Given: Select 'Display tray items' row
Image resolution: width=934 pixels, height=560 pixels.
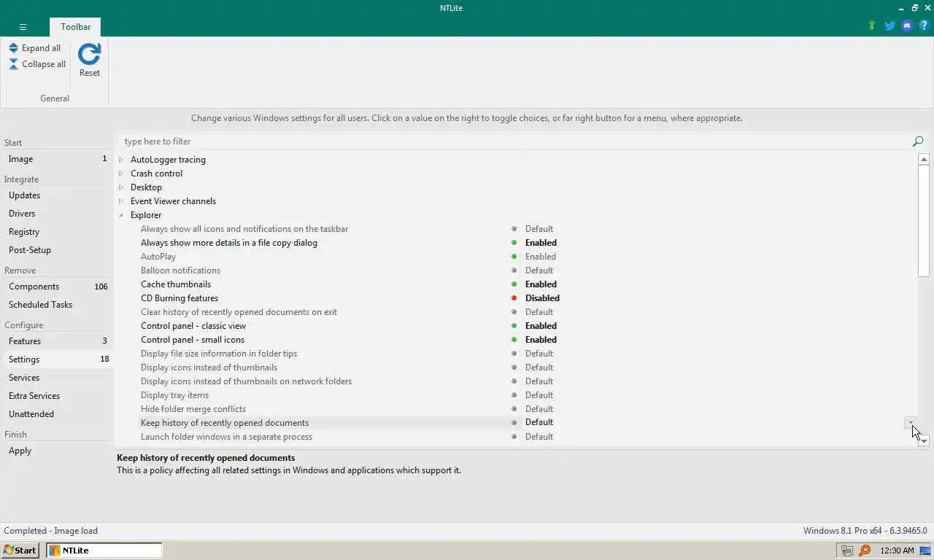Looking at the screenshot, I should tap(174, 395).
